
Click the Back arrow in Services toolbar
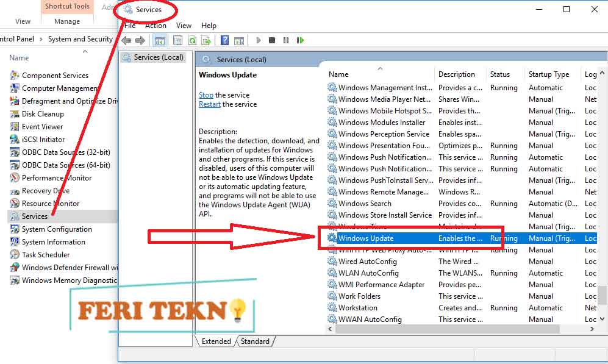pyautogui.click(x=126, y=40)
